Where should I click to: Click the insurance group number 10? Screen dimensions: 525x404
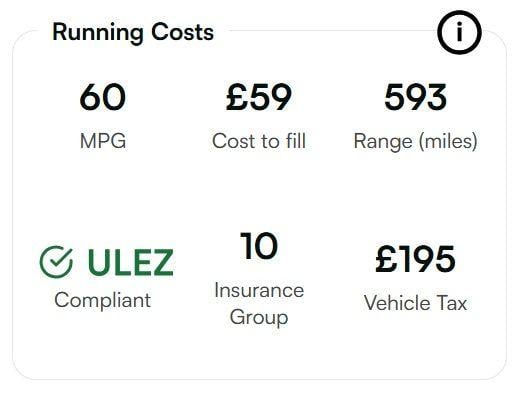(259, 246)
